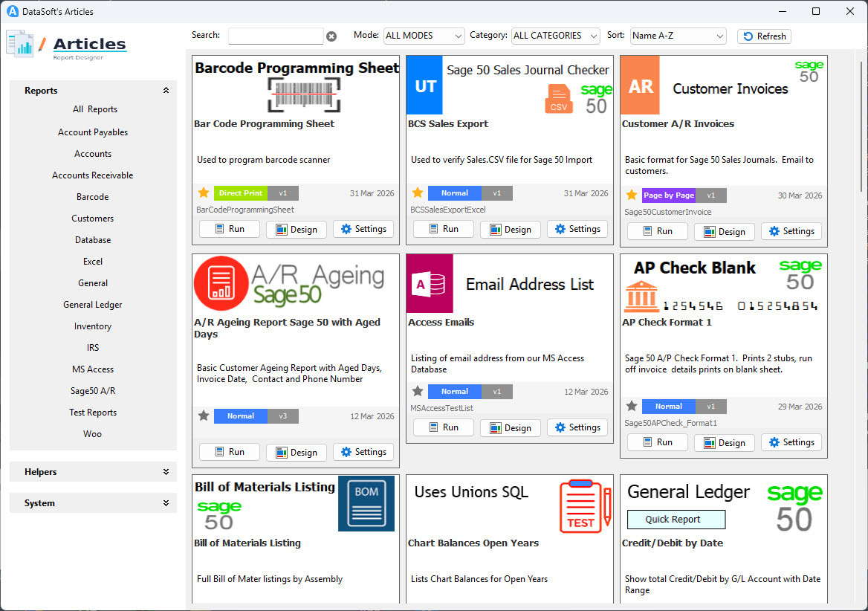Image resolution: width=868 pixels, height=611 pixels.
Task: Click the Page by Page purple mode badge
Action: (669, 195)
